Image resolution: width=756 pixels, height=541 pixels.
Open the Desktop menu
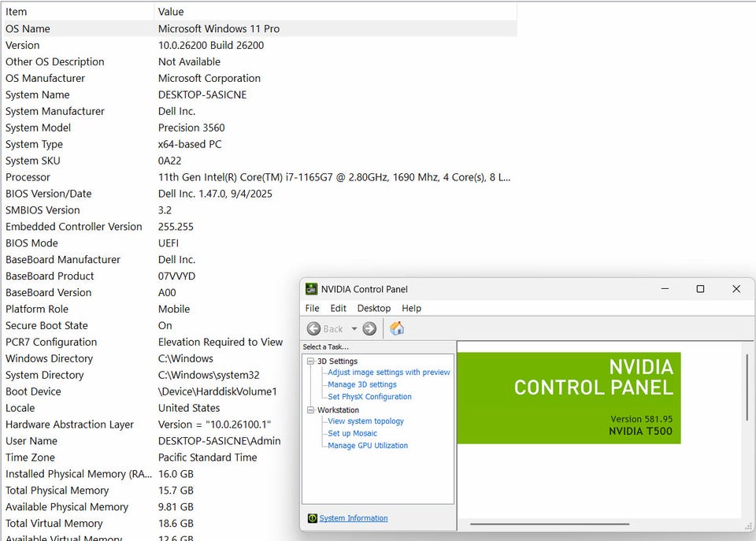[x=373, y=308]
